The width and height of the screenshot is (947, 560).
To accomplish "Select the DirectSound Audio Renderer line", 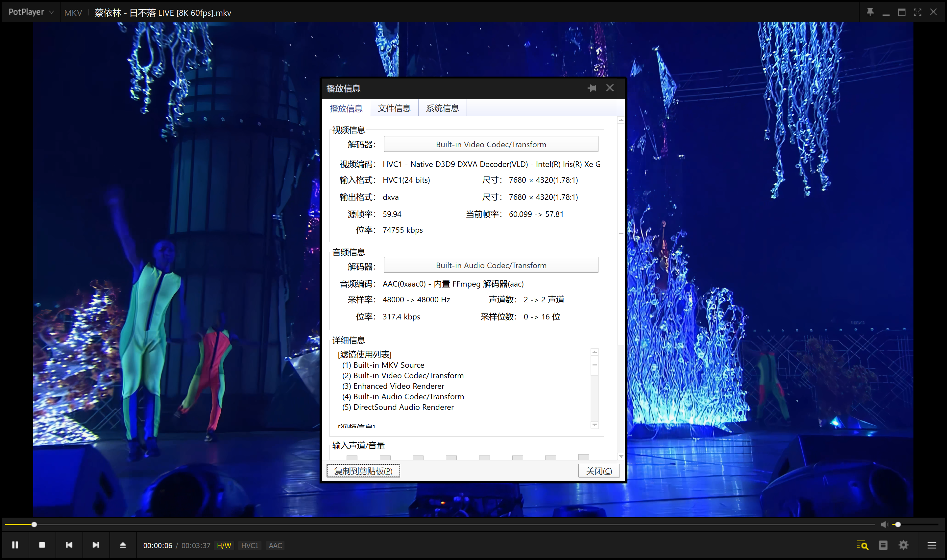I will coord(398,407).
